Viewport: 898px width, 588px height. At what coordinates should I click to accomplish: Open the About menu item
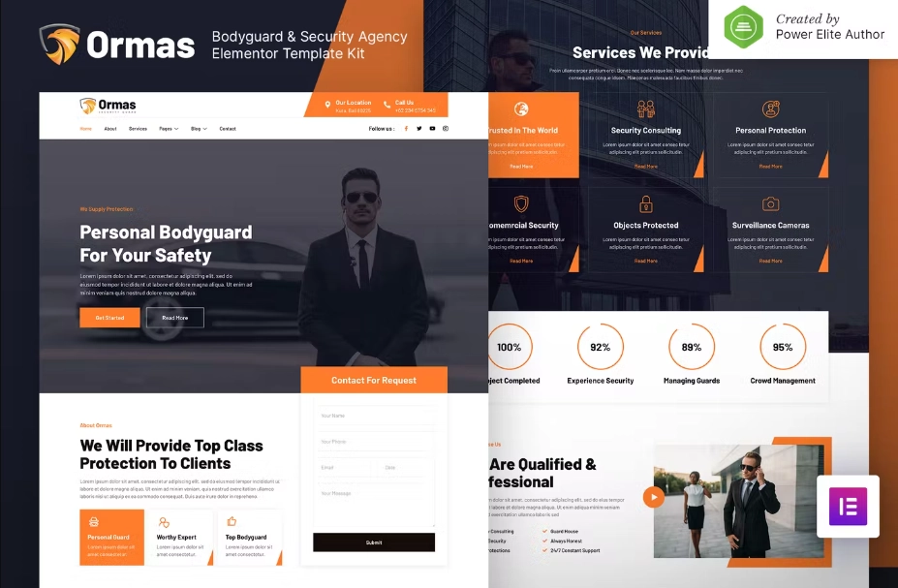tap(110, 129)
